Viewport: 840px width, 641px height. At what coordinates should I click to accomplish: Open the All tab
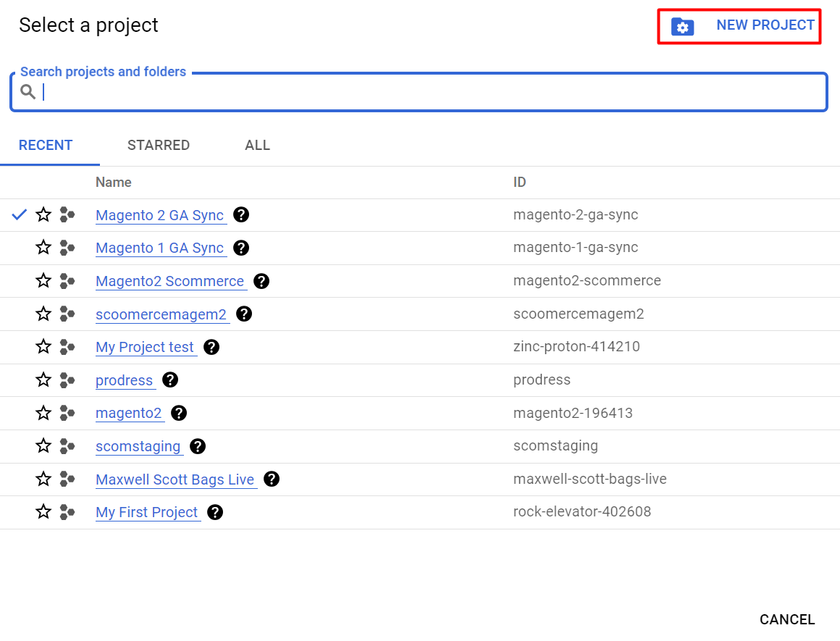pos(257,146)
